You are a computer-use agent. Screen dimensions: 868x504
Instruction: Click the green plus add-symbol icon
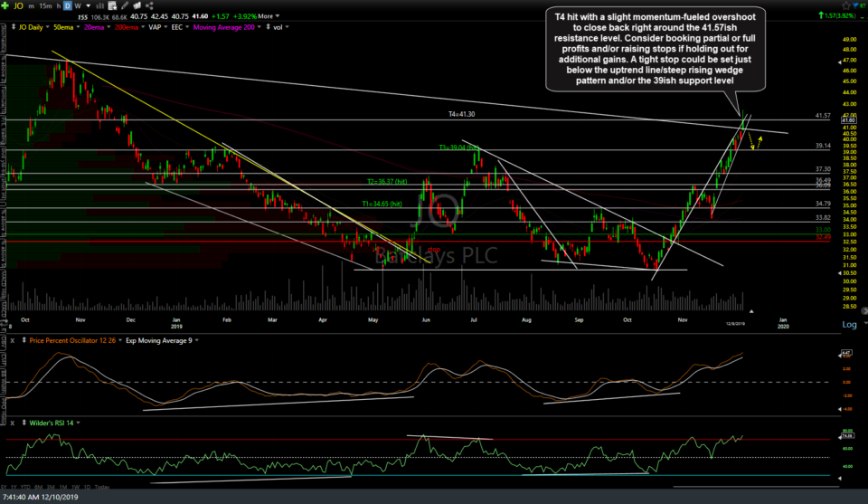coord(5,5)
